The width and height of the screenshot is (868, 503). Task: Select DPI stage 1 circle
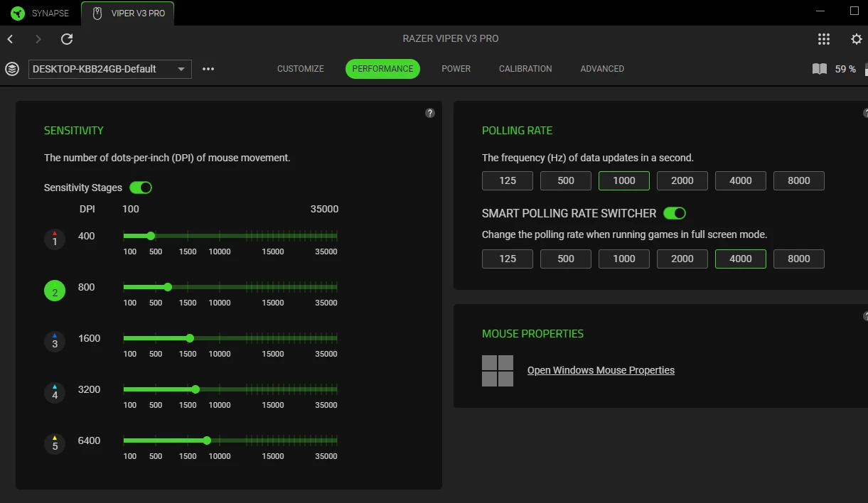pyautogui.click(x=55, y=239)
